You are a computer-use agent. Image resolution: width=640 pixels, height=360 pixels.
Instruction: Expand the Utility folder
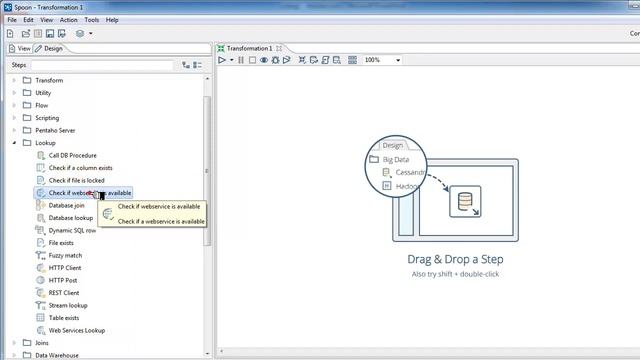[x=14, y=93]
